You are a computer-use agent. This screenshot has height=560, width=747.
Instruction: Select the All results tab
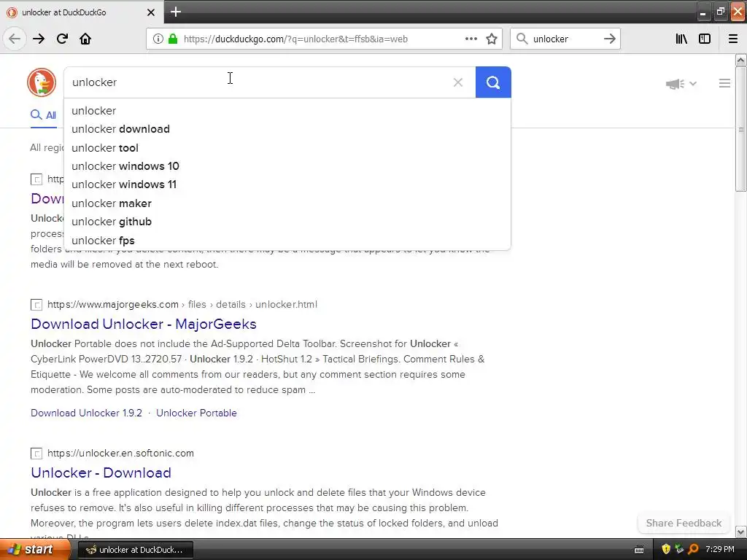tap(43, 114)
